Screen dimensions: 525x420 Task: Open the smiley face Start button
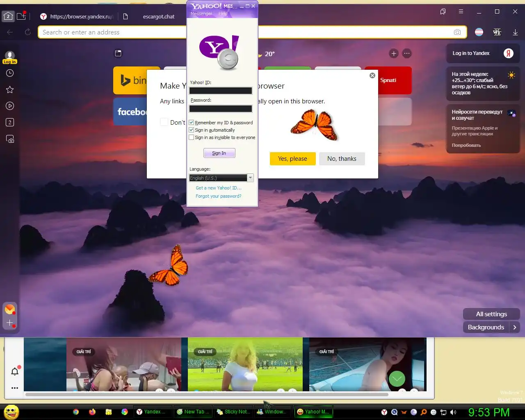(x=11, y=412)
